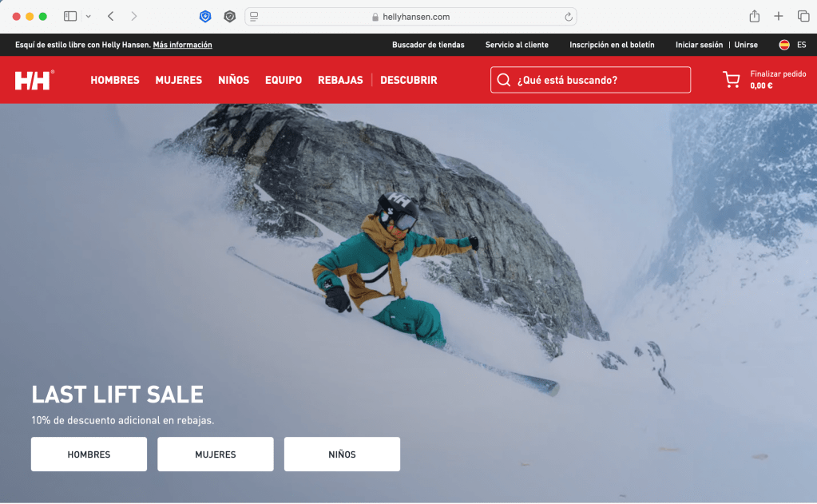Image resolution: width=817 pixels, height=504 pixels.
Task: Open the REBAJAS navigation menu
Action: click(x=340, y=80)
